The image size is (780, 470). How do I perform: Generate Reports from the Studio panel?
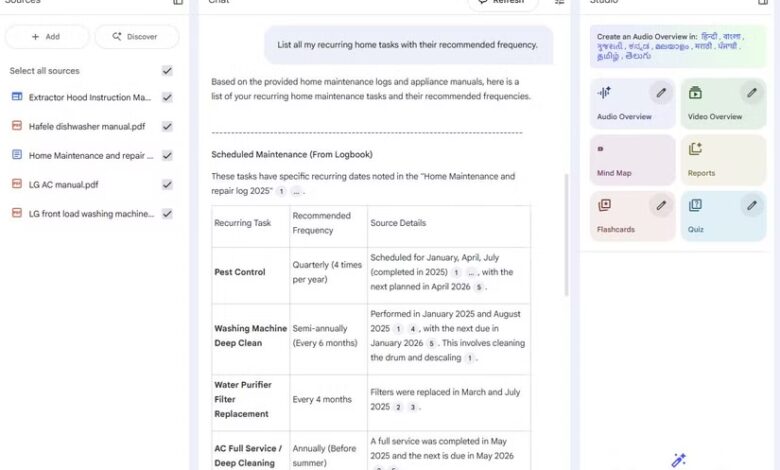pyautogui.click(x=724, y=160)
